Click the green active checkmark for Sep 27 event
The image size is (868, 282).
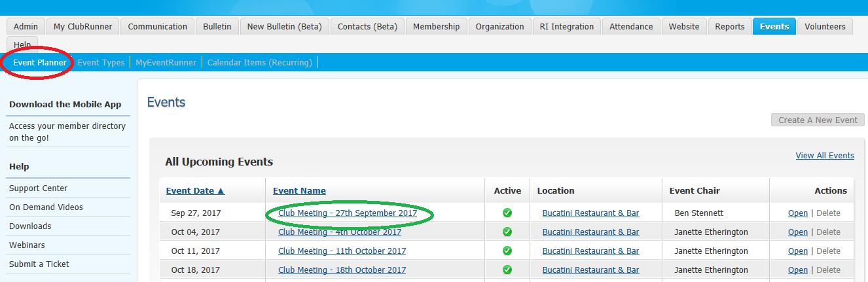pyautogui.click(x=507, y=213)
